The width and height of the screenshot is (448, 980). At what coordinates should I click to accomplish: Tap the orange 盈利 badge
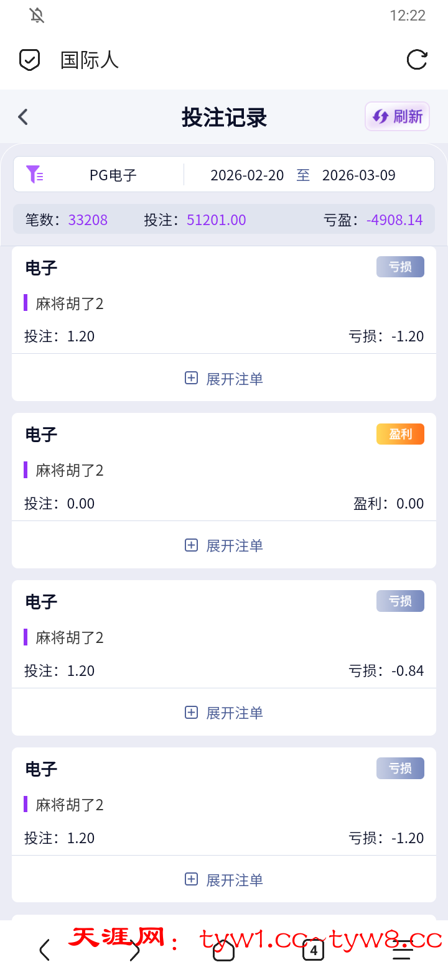point(400,434)
